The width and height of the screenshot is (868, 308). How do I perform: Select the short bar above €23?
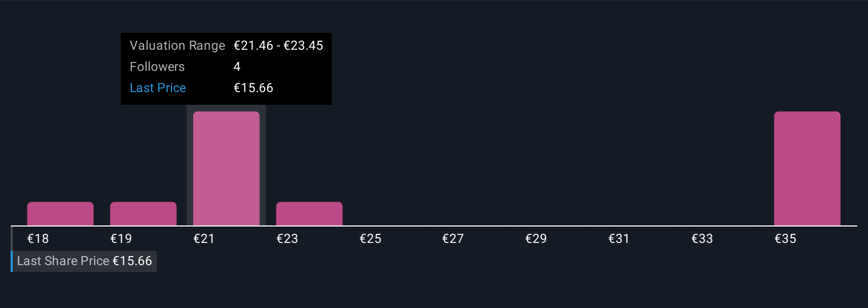click(309, 214)
